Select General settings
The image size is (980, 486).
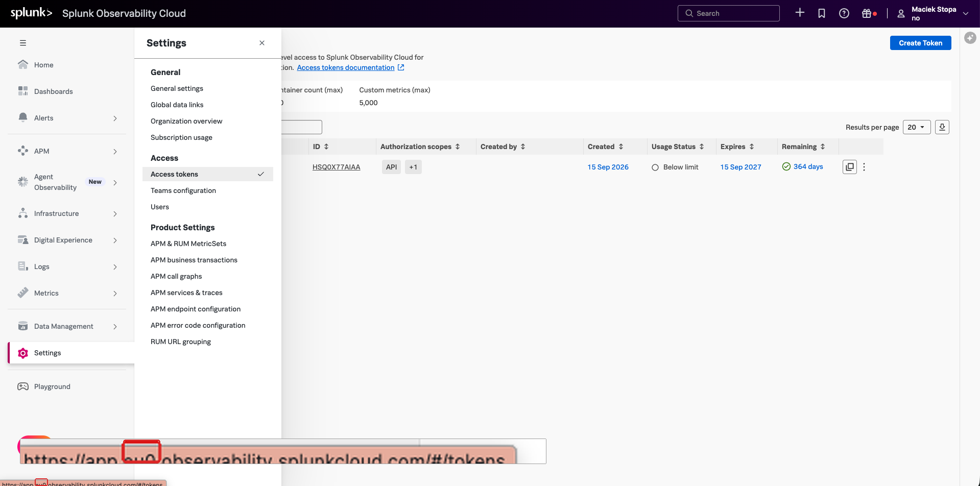coord(177,88)
